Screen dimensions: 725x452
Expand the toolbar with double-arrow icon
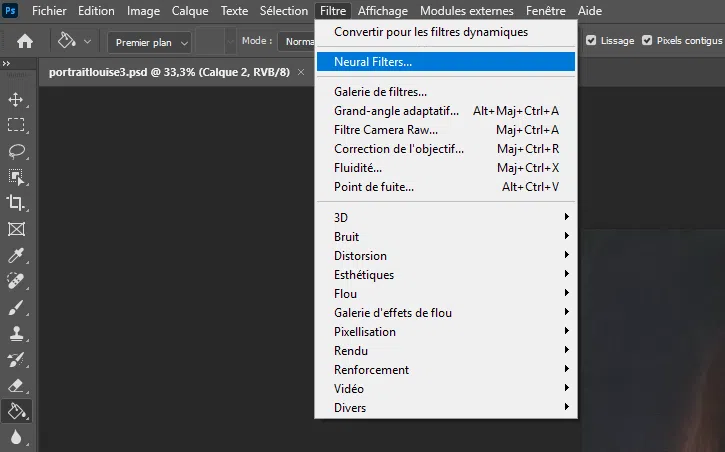point(6,63)
